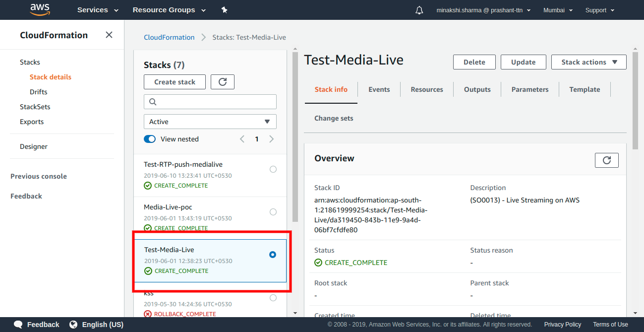644x332 pixels.
Task: Go to previous page of stacks
Action: [242, 139]
